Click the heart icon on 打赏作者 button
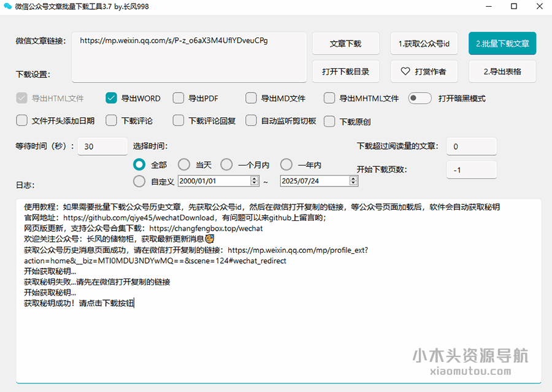 coord(405,71)
